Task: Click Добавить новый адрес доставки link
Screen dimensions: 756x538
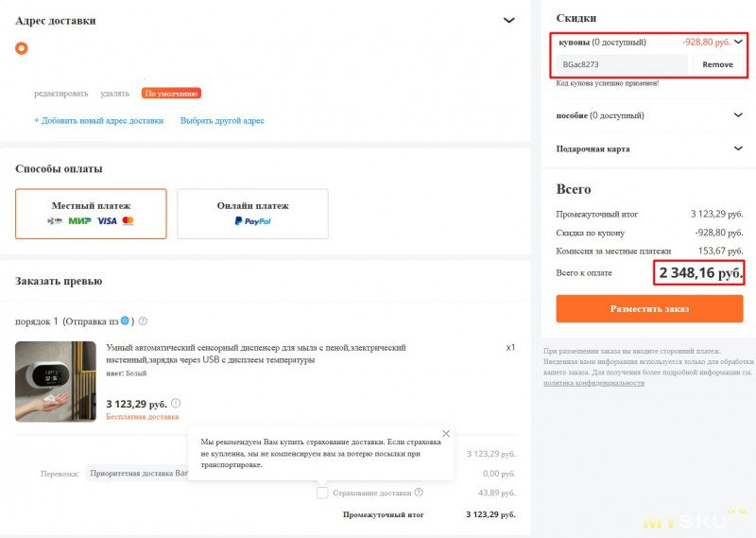Action: [x=99, y=121]
